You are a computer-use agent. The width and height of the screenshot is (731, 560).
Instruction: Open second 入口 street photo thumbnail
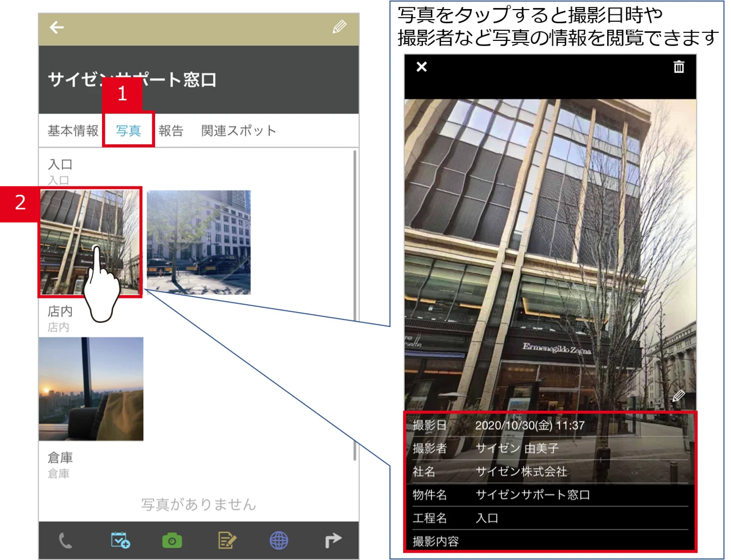click(x=199, y=242)
